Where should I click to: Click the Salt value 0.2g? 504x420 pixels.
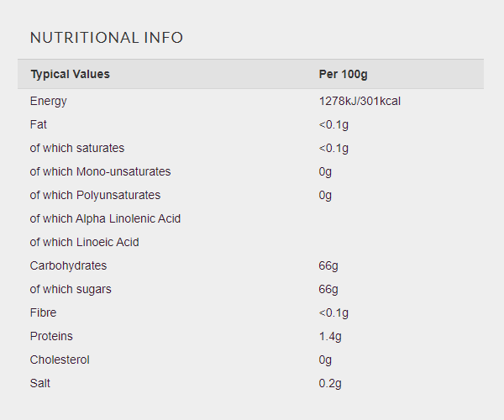(x=330, y=383)
